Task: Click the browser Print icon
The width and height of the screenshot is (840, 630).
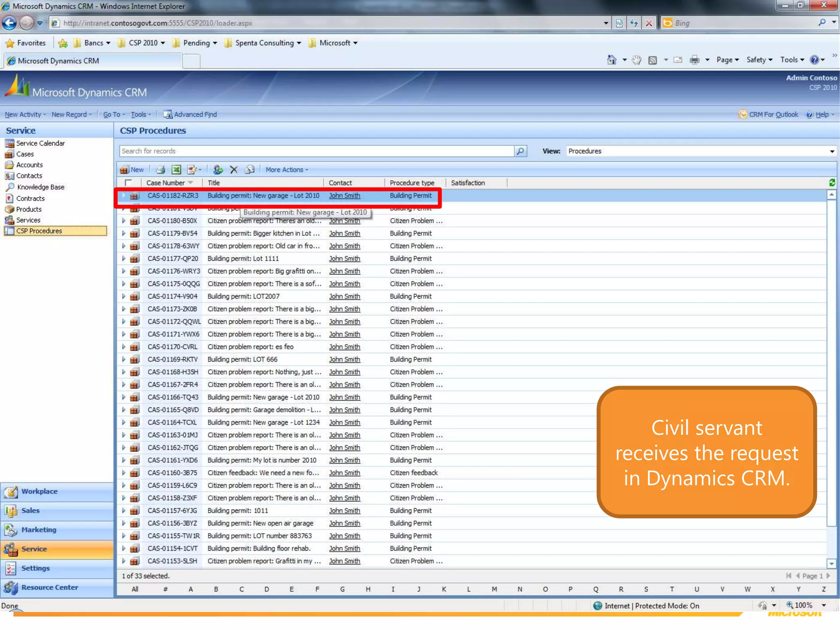Action: (x=694, y=60)
